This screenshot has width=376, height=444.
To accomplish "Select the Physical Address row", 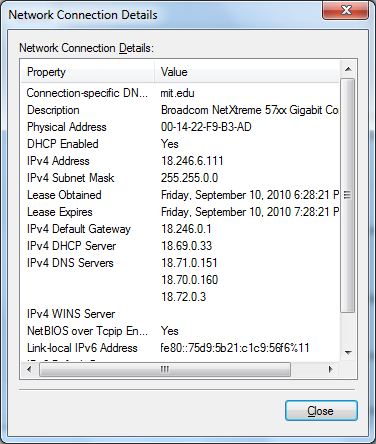I will (180, 127).
